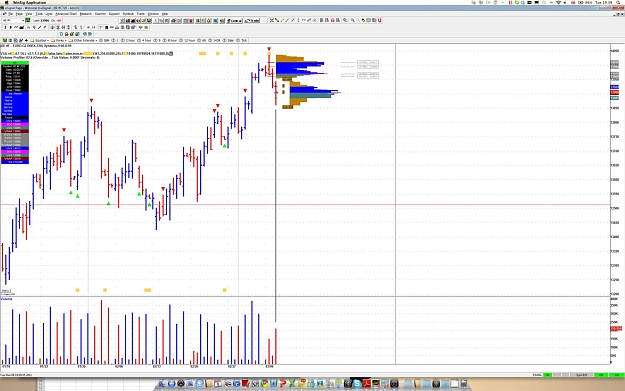625x391 pixels.
Task: Click the green grid icon left of Equities
Action: (x=5, y=40)
